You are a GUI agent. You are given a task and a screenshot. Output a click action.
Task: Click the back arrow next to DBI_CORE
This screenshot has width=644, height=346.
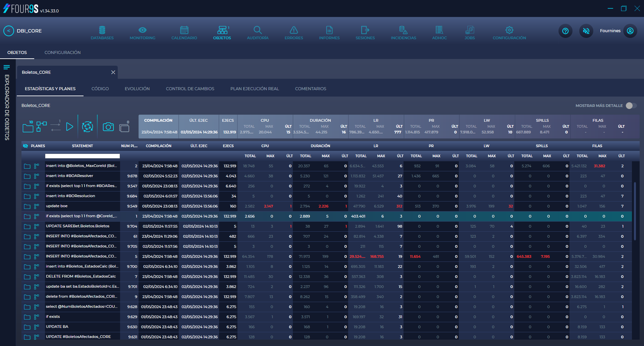pos(9,31)
